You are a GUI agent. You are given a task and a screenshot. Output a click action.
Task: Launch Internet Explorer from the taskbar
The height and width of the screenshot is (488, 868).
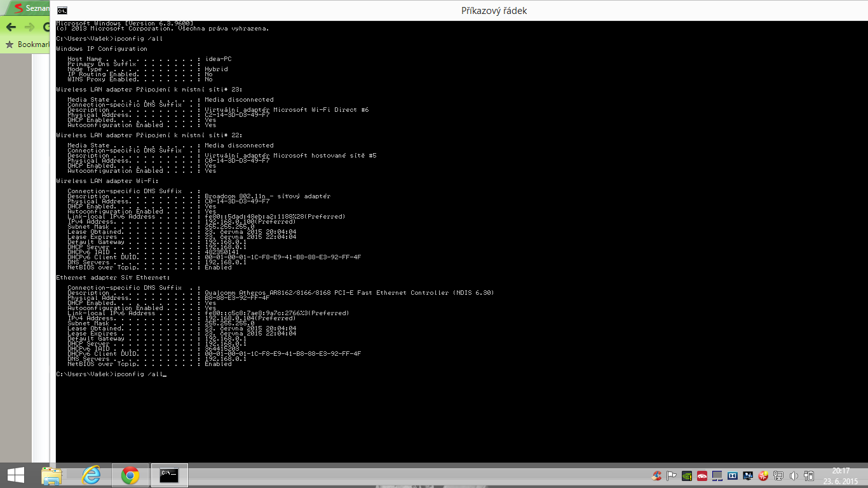coord(92,475)
